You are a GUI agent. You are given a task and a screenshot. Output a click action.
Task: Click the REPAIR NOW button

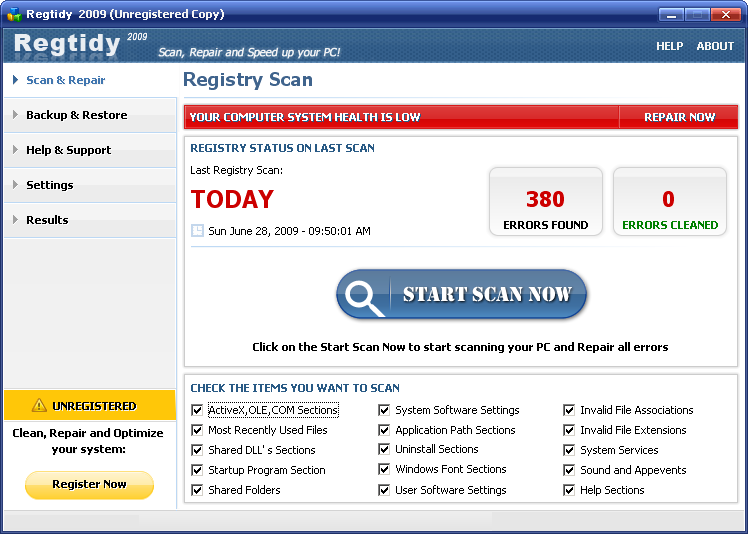679,117
